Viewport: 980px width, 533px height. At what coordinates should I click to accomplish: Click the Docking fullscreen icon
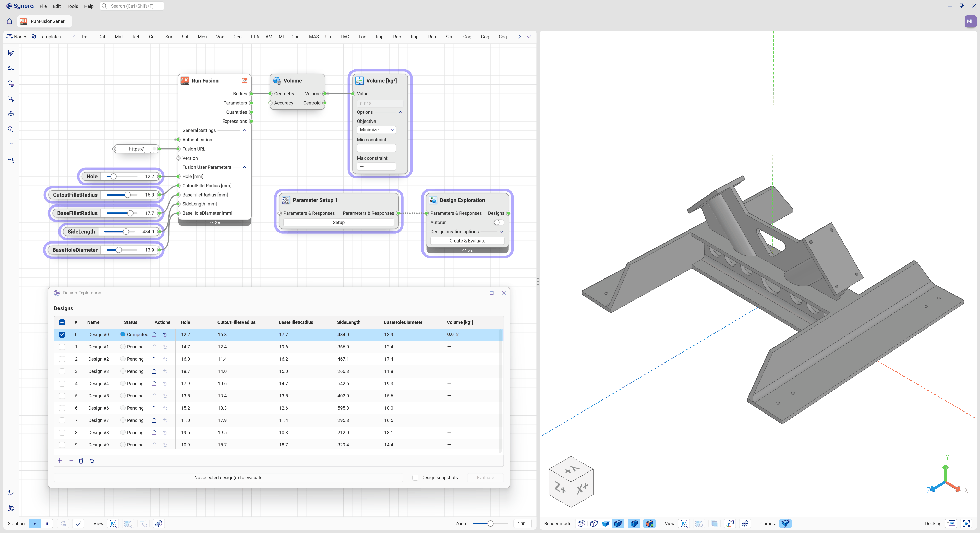click(x=966, y=524)
